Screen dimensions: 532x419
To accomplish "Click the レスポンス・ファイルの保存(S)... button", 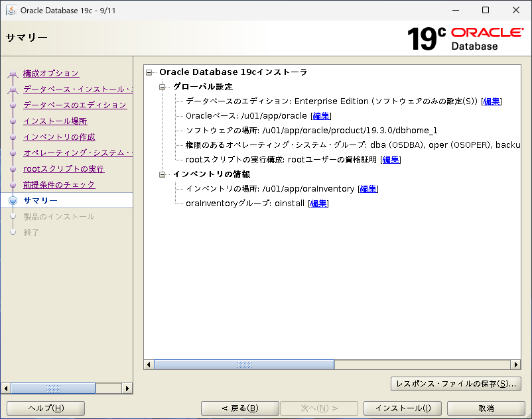I will click(x=456, y=384).
